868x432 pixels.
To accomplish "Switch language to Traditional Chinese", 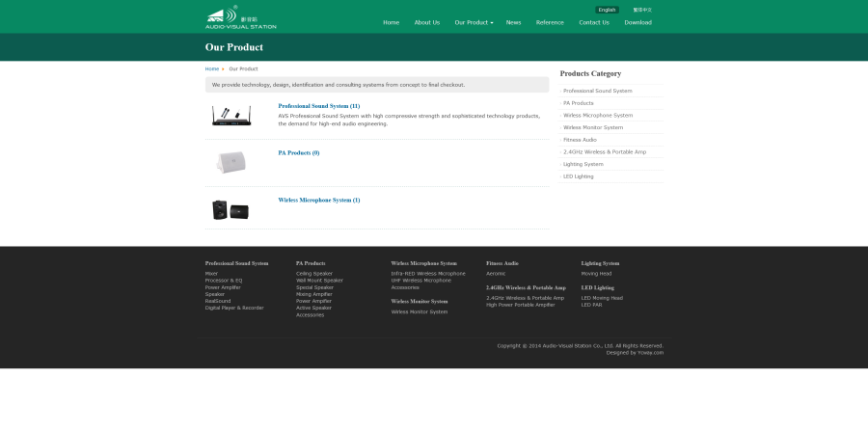I will click(641, 10).
